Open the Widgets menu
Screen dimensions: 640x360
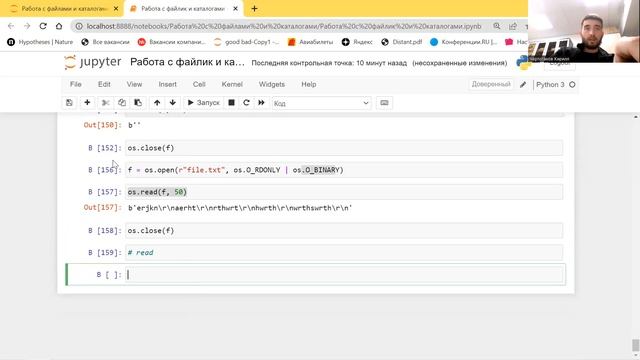coord(271,84)
